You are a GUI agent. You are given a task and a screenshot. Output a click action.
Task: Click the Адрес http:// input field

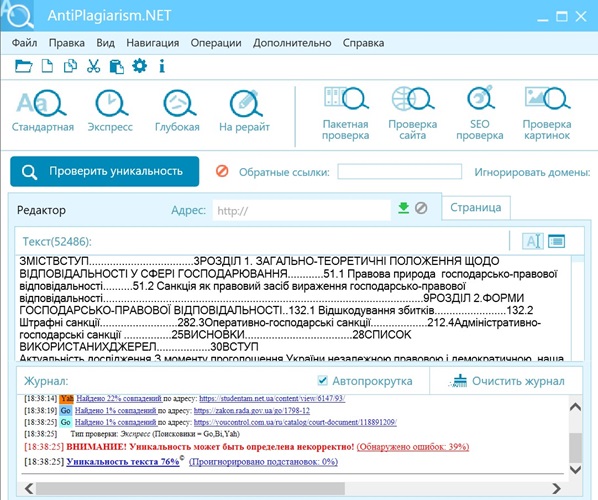302,211
